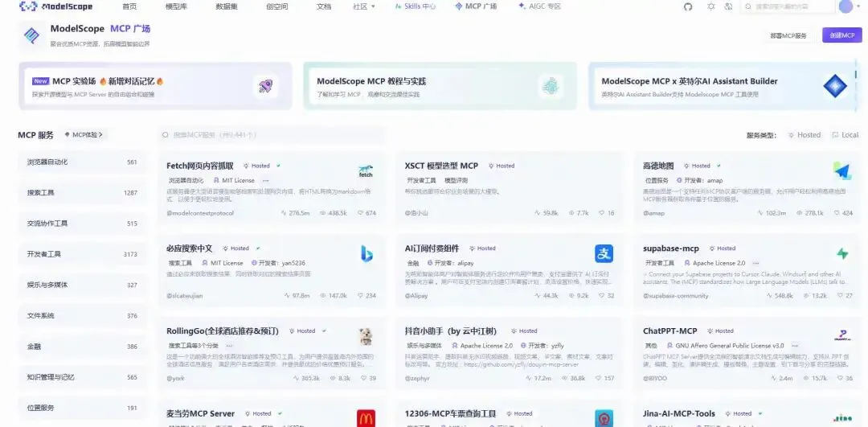Image resolution: width=868 pixels, height=427 pixels.
Task: Open the 首页 nav item
Action: [129, 6]
